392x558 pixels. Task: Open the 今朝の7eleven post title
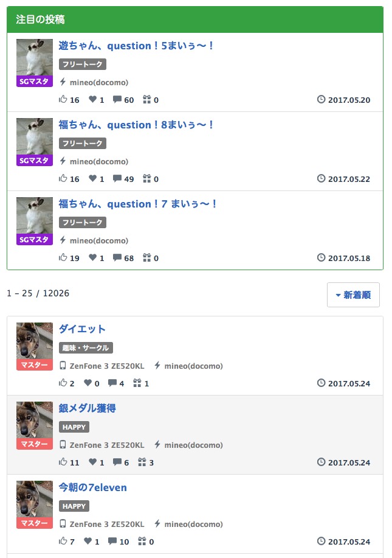tap(92, 487)
